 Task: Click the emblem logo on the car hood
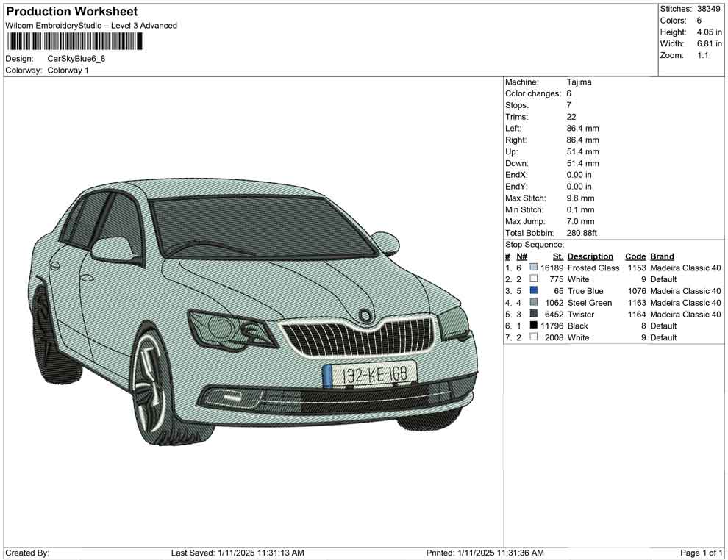point(365,315)
